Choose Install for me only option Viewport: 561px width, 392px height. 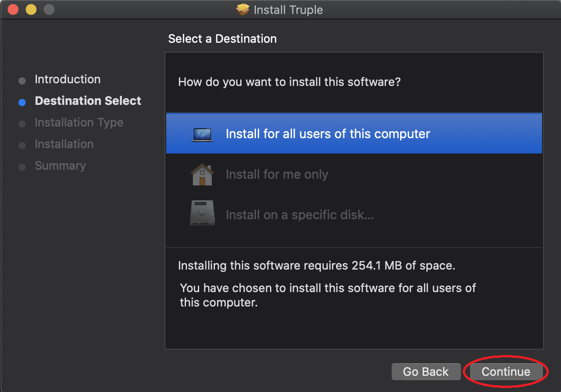click(x=354, y=174)
